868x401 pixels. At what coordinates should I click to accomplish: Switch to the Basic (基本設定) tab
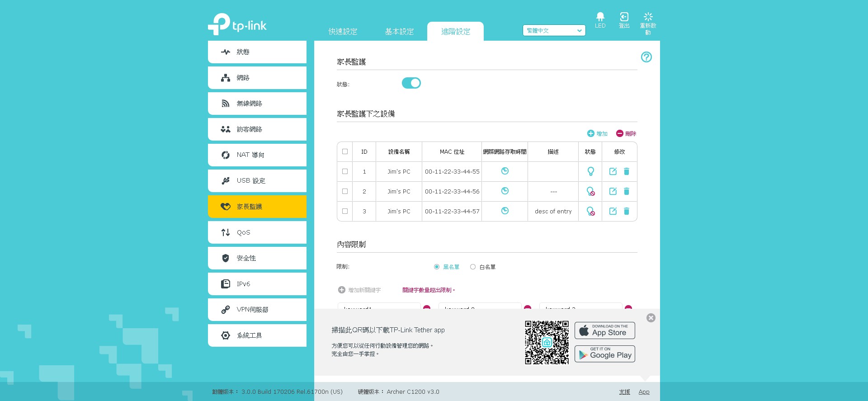click(399, 32)
